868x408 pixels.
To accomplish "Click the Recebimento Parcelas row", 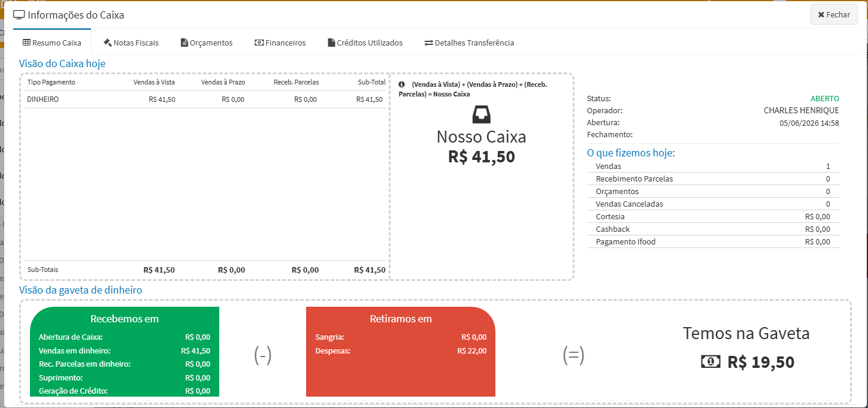I will pos(713,179).
